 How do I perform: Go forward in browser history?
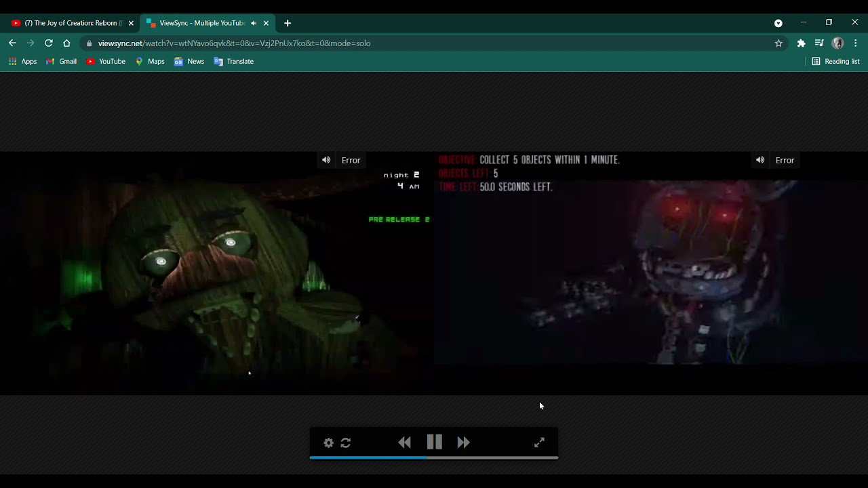tap(31, 43)
